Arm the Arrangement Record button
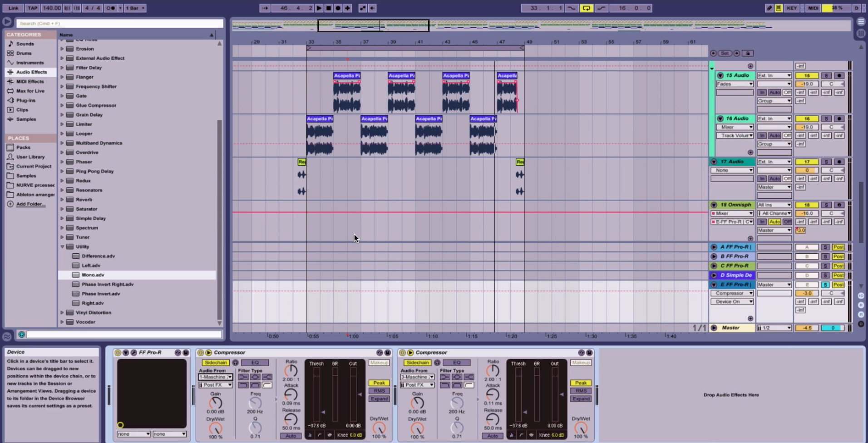The height and width of the screenshot is (443, 868). [338, 8]
